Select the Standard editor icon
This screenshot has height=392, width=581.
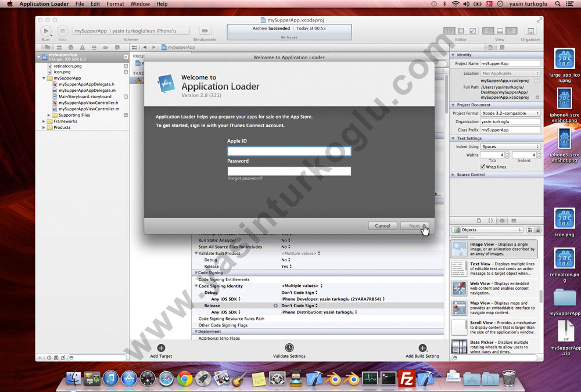pos(449,31)
